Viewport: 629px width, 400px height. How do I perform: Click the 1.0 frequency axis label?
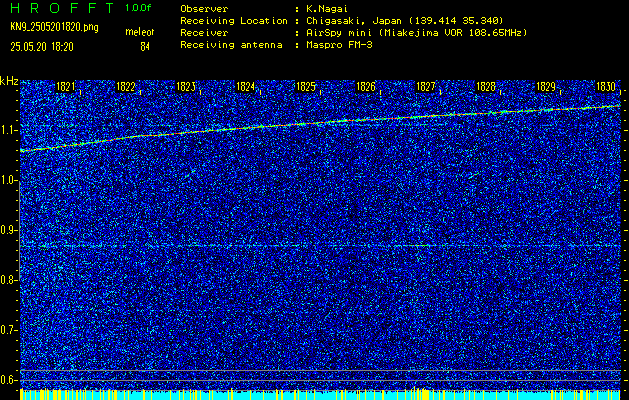click(x=8, y=180)
